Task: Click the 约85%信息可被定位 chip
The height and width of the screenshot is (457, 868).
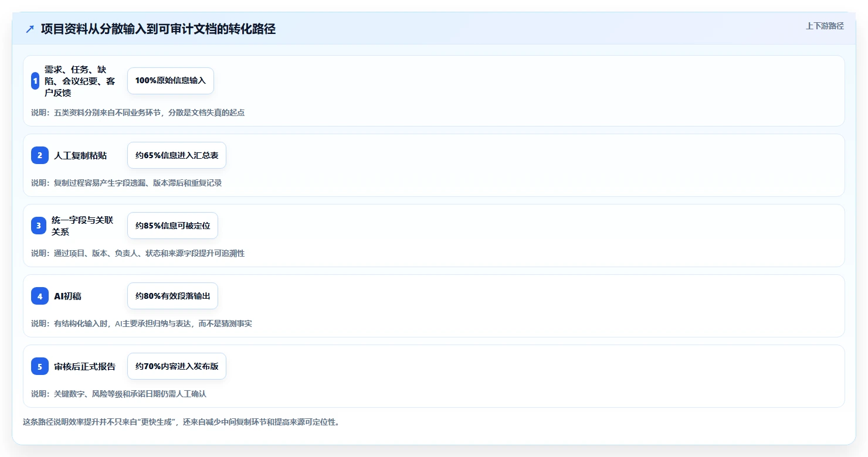Action: pyautogui.click(x=172, y=226)
